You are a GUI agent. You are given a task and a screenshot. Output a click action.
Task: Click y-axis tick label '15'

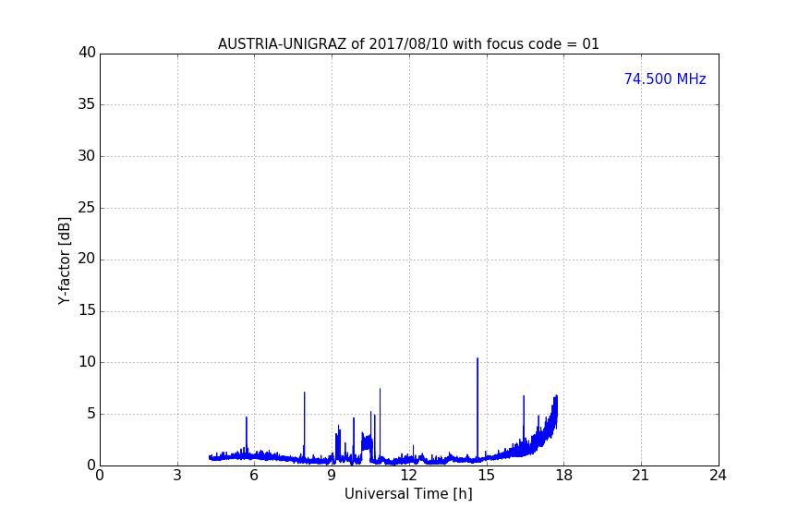(87, 310)
